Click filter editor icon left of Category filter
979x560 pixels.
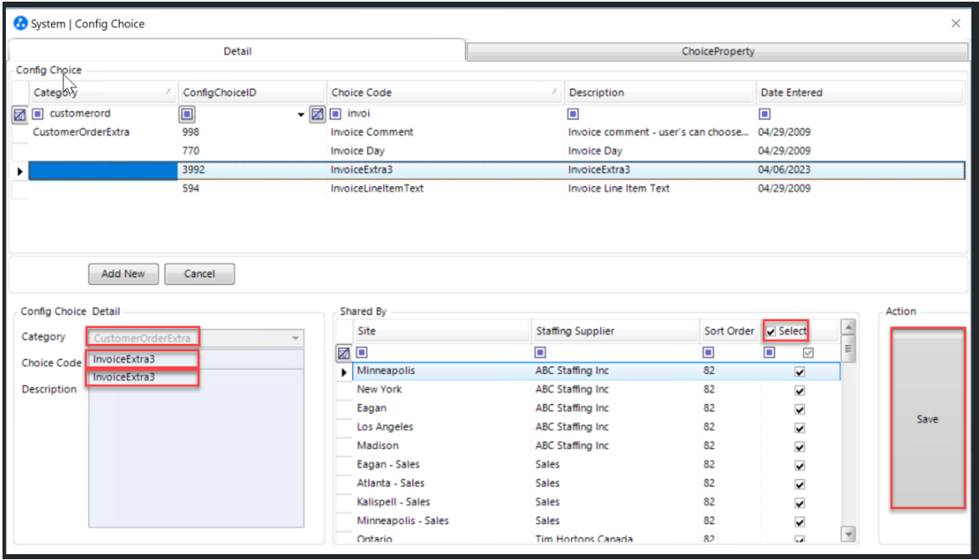20,114
